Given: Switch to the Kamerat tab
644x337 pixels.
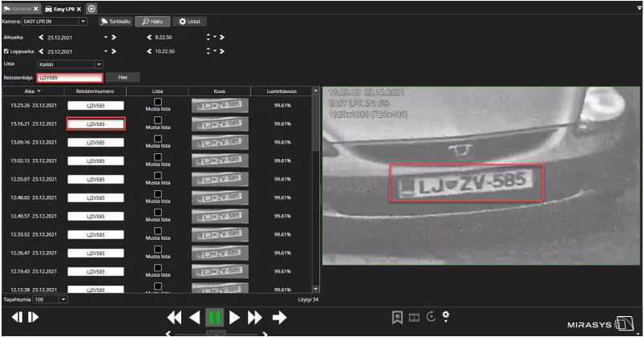Looking at the screenshot, I should [x=18, y=7].
